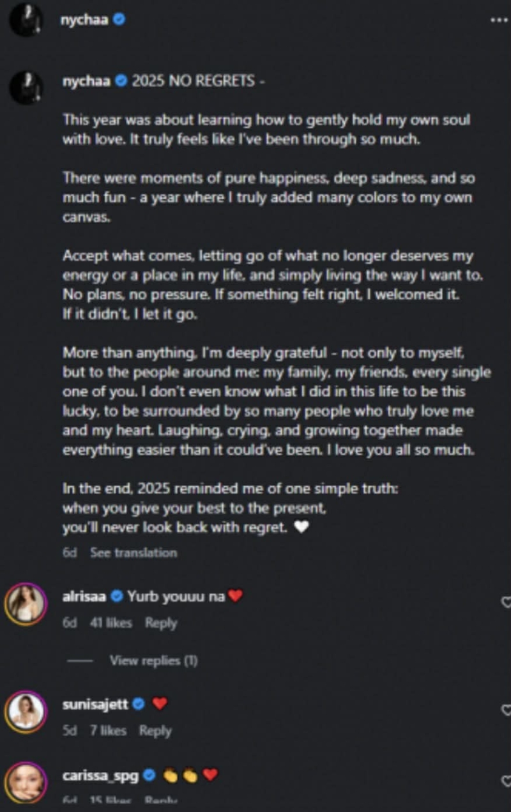Click alrisaa username link
The image size is (511, 812).
click(x=85, y=597)
